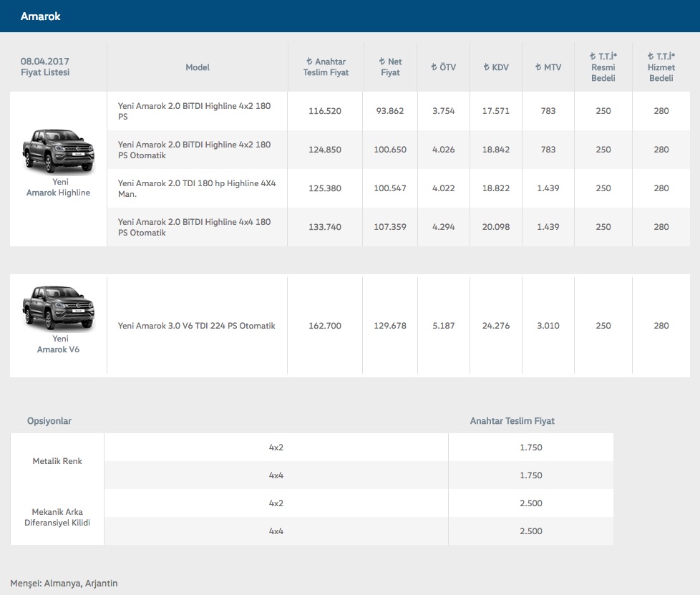Select the 18.822 KDV value
The width and height of the screenshot is (700, 595).
pyautogui.click(x=496, y=188)
